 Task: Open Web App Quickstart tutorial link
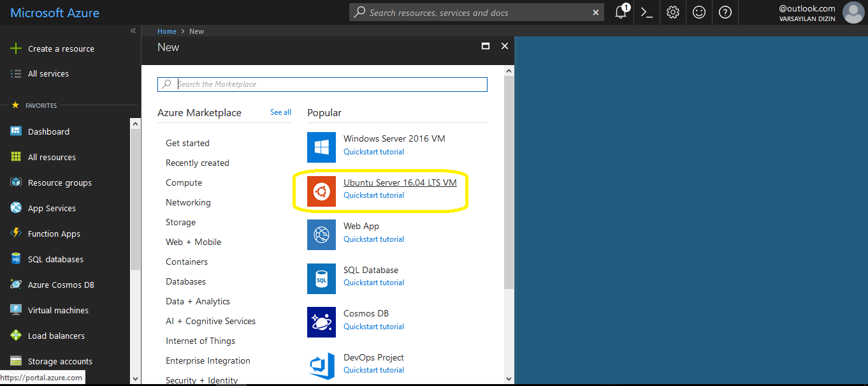coord(373,239)
